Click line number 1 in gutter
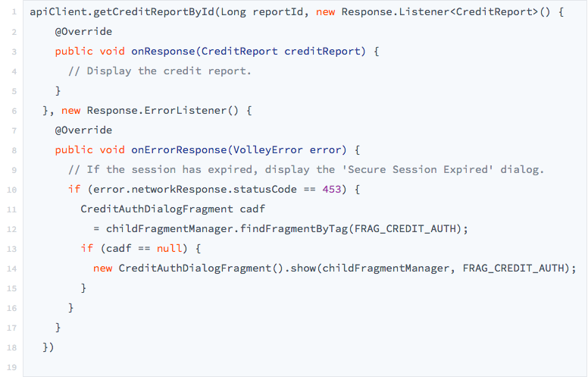The width and height of the screenshot is (588, 377). pos(14,12)
